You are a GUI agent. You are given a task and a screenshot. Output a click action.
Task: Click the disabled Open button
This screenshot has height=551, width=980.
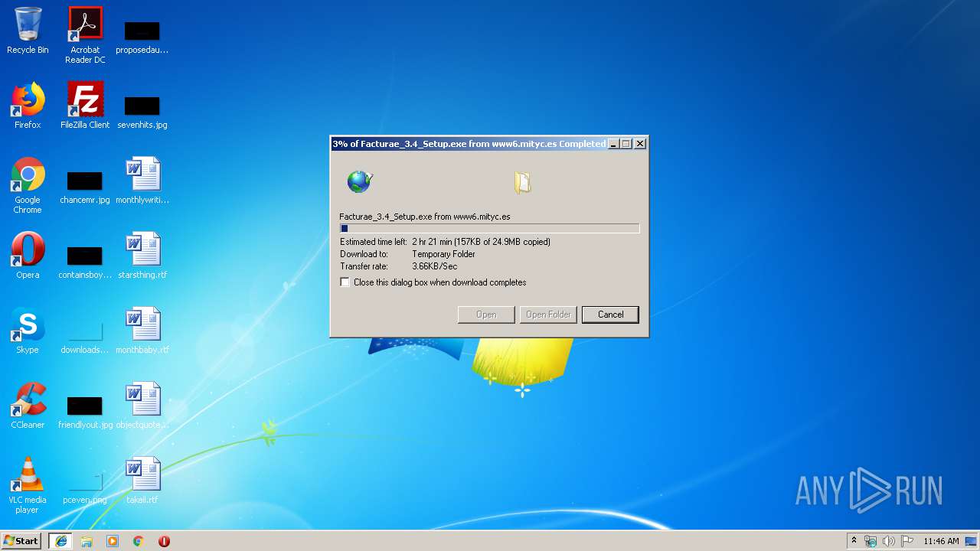coord(486,315)
